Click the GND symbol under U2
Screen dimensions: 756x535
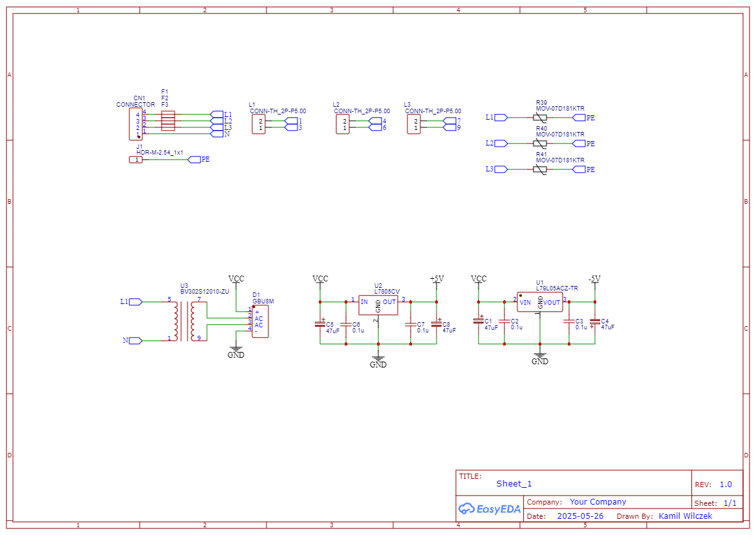[378, 362]
